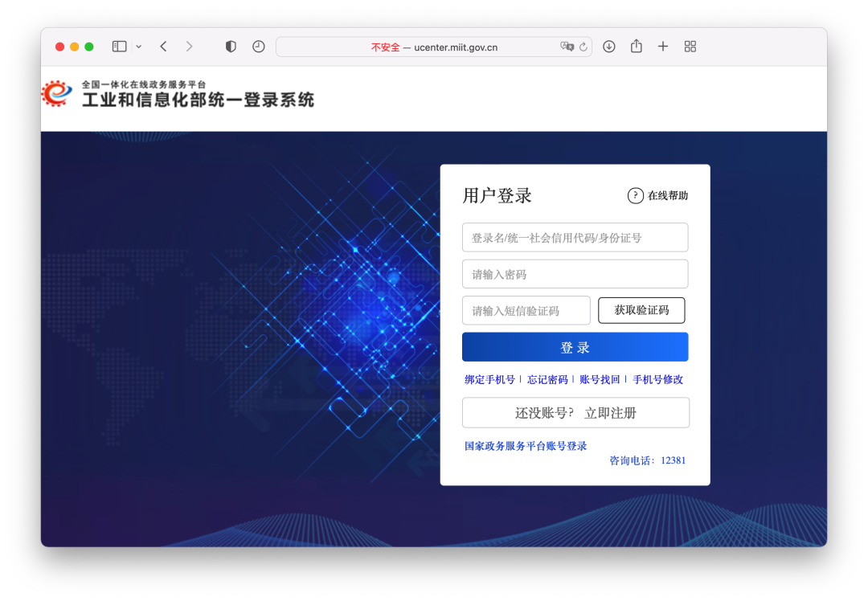The width and height of the screenshot is (868, 601).
Task: Click the 咨询电话: 12381 text
Action: point(647,460)
